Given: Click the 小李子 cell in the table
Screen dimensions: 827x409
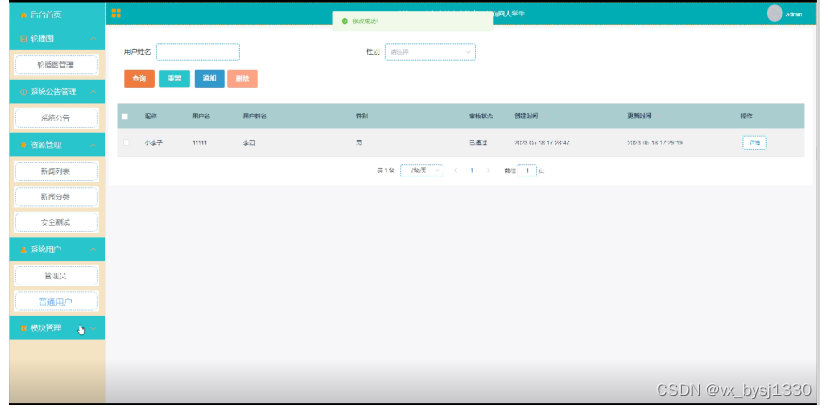Looking at the screenshot, I should 154,143.
